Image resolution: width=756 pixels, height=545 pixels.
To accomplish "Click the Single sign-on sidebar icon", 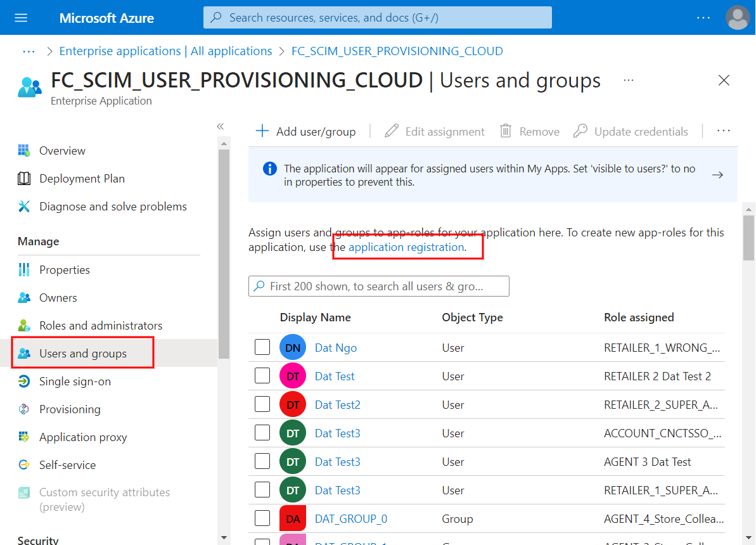I will click(x=24, y=381).
